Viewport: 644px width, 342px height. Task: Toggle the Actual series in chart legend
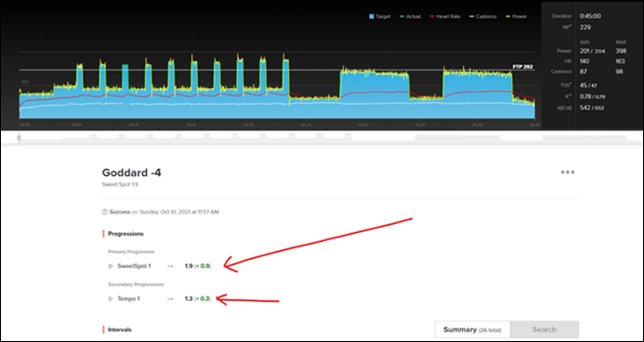(409, 16)
